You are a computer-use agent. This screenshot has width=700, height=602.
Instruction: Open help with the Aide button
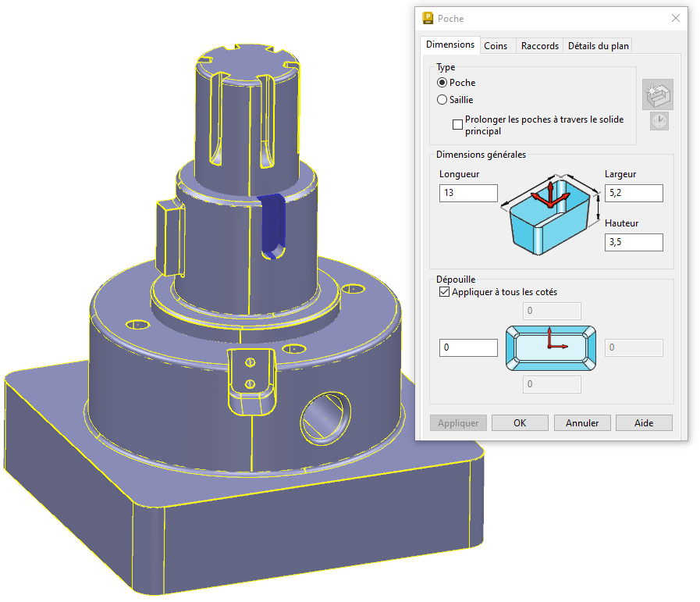point(644,423)
